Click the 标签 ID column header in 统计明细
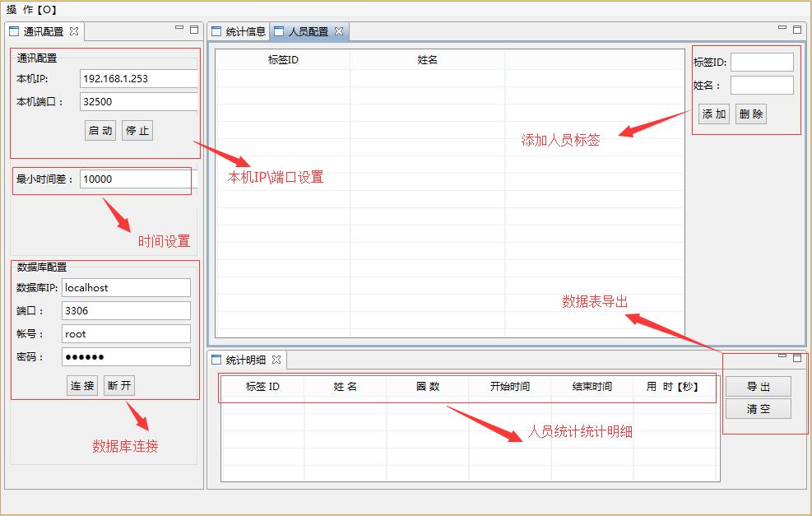The image size is (812, 516). [x=262, y=387]
